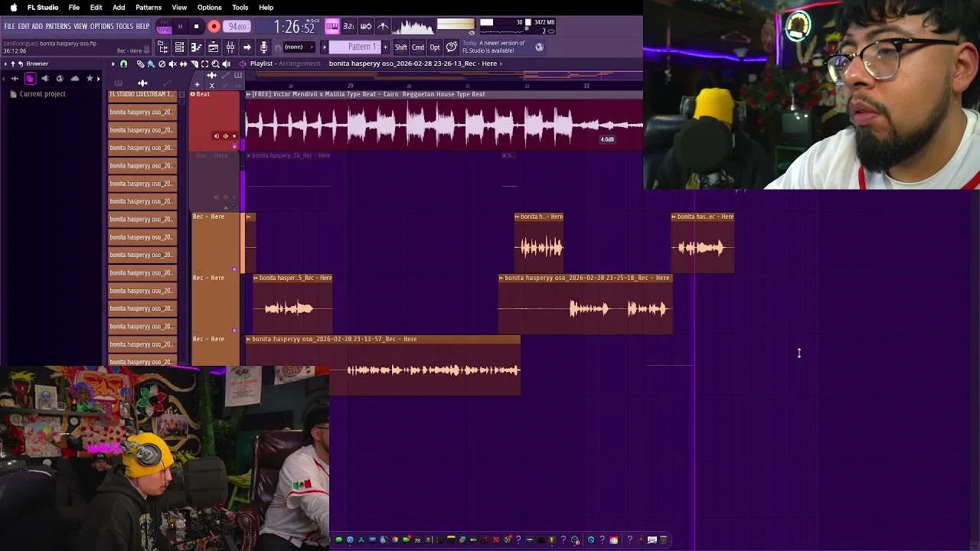Open the Pattern 1 selector dropdown
The image size is (980, 551).
click(x=355, y=47)
